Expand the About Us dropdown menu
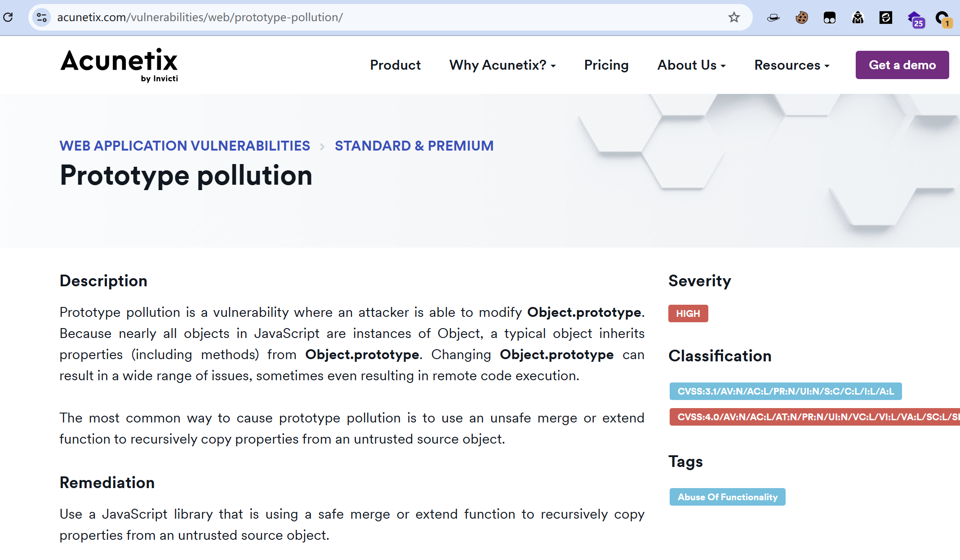The width and height of the screenshot is (960, 560). pyautogui.click(x=691, y=65)
